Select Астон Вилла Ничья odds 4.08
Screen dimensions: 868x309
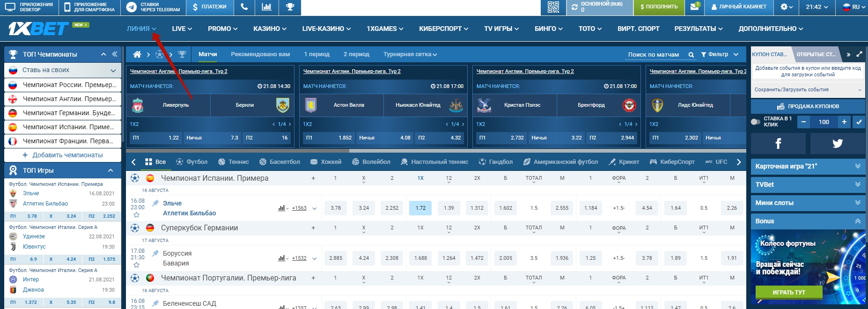point(385,138)
